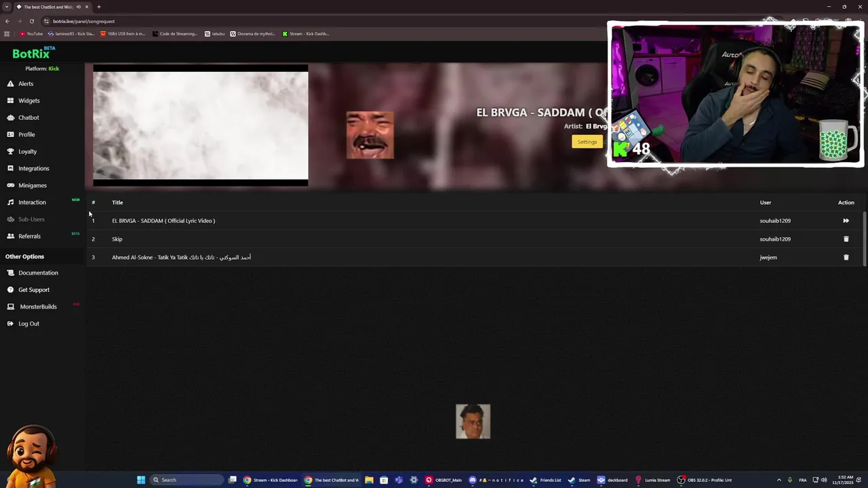868x488 pixels.
Task: Open the labubu bookmark
Action: pos(215,33)
